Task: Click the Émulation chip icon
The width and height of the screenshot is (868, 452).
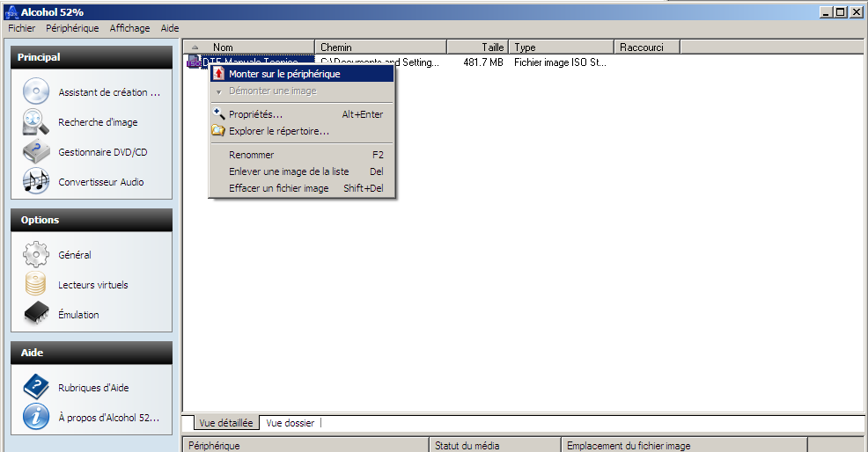Action: coord(36,314)
